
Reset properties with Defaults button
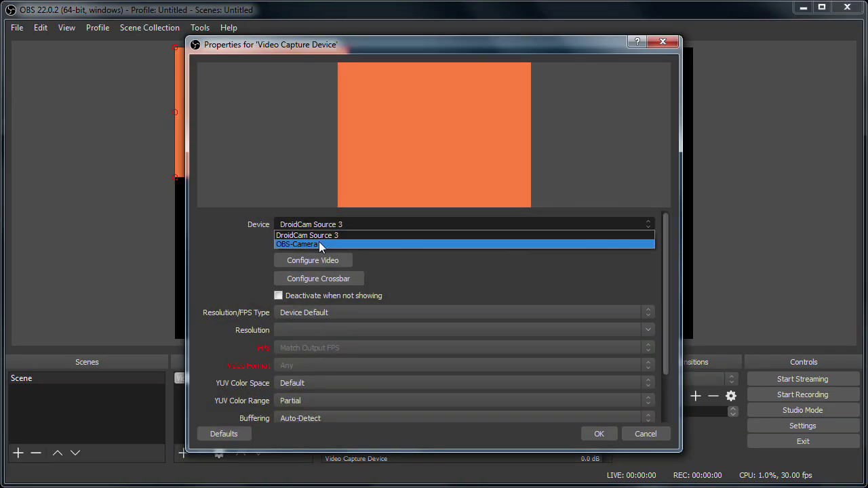point(224,434)
